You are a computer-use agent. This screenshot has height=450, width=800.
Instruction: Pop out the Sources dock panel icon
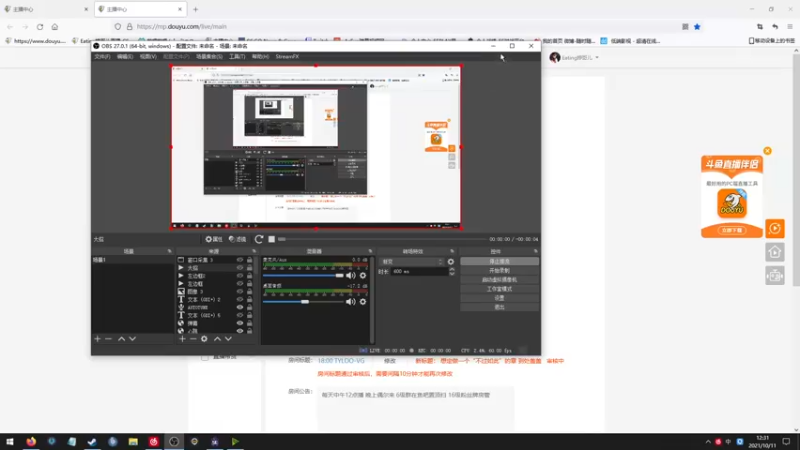254,252
